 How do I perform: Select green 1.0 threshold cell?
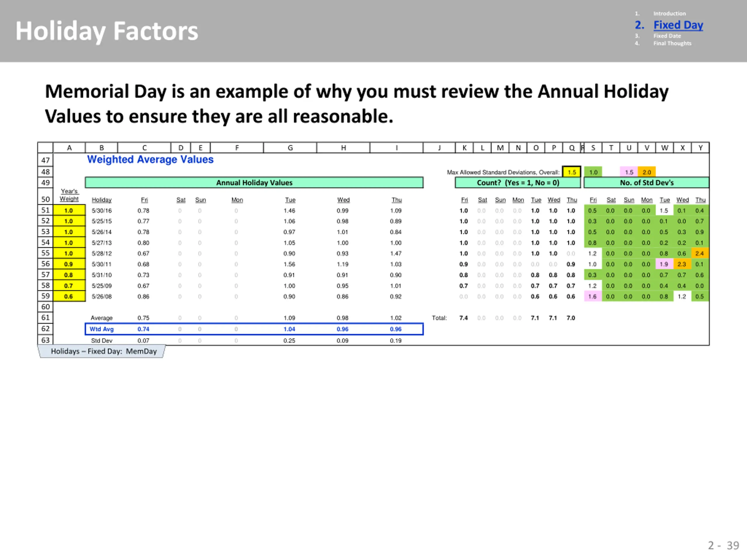tap(593, 172)
